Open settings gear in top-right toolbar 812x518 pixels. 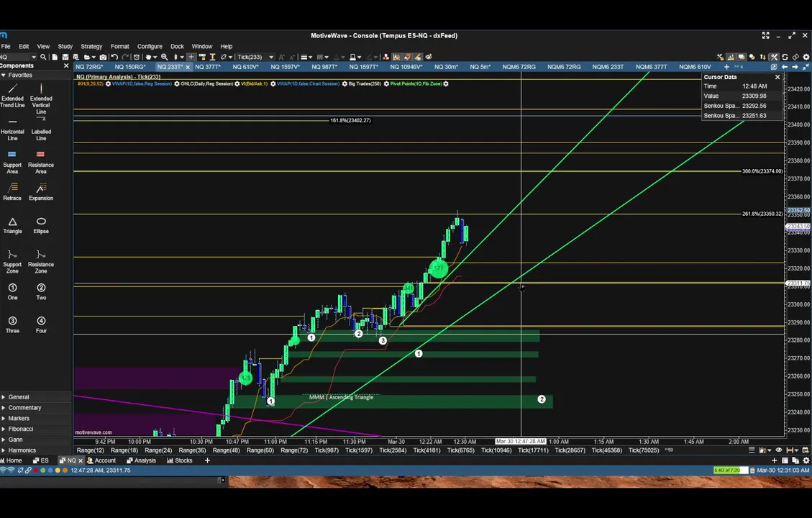click(806, 57)
